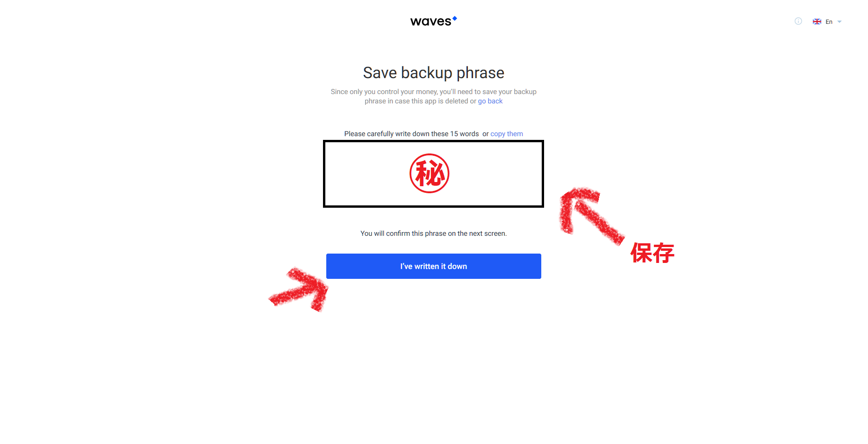868x444 pixels.
Task: Open the info circle icon
Action: 798,21
